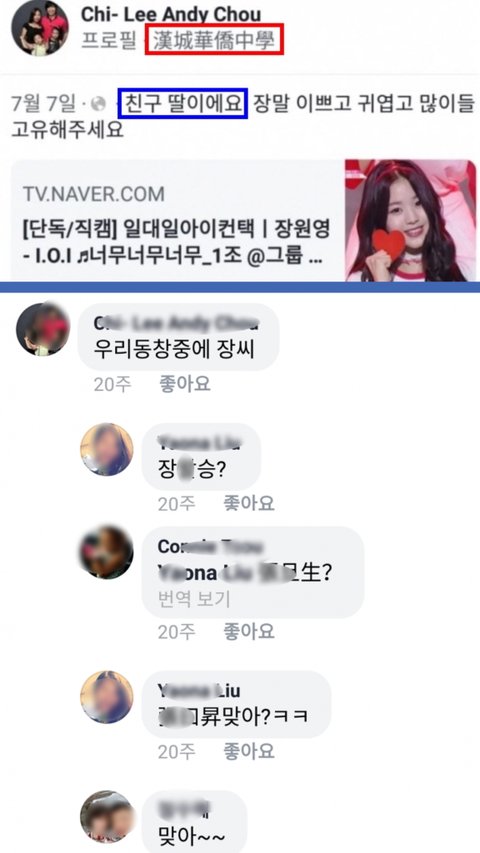Open Chi-Lee Andy Chou's profile picture
Viewport: 480px width, 853px height.
click(40, 28)
